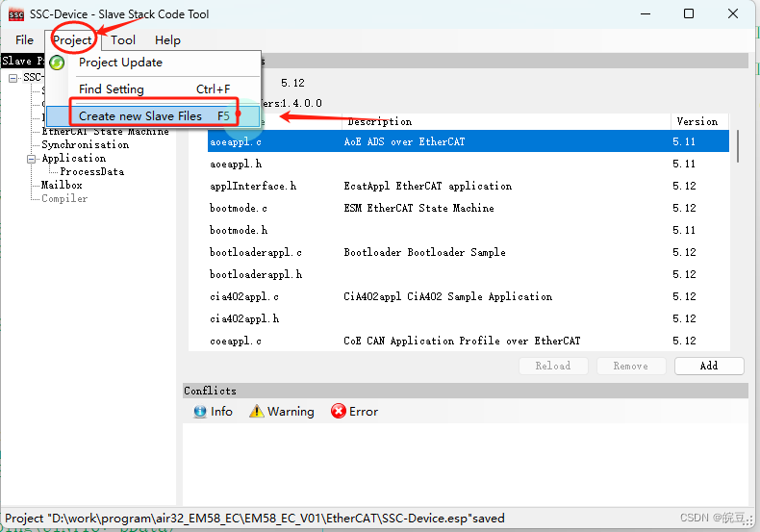Select Compiler tree item
760x532 pixels.
[x=64, y=198]
